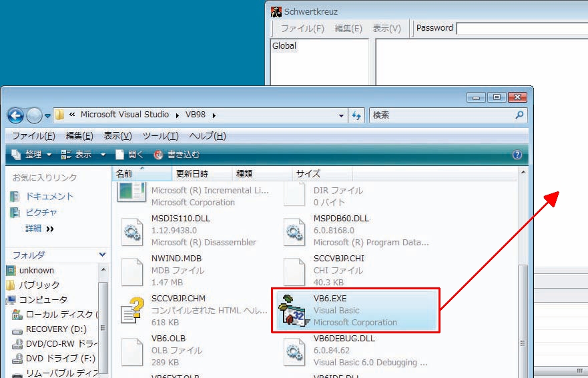Select NWIND.MDB file icon
Screen dimensions: 588x378
[x=132, y=273]
